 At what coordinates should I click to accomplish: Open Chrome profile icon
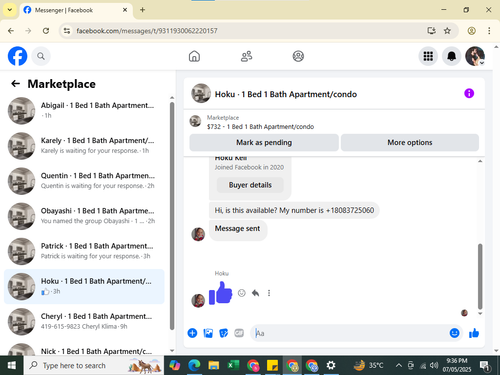471,31
